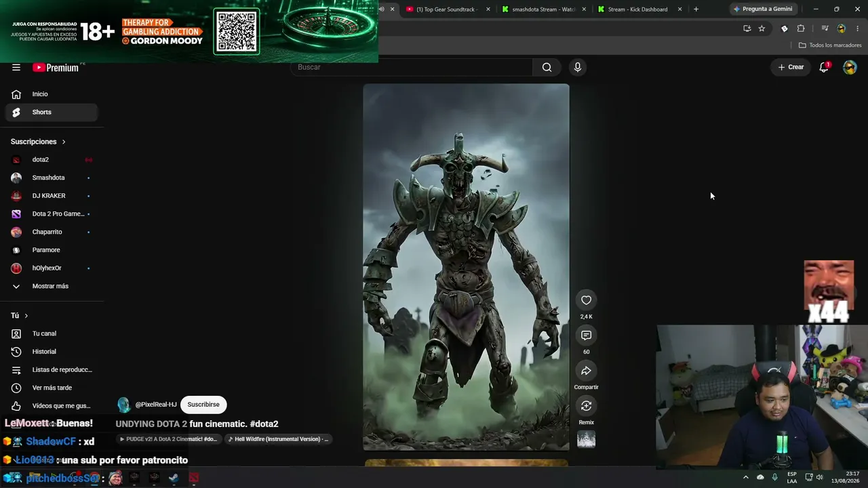Viewport: 868px width, 488px height.
Task: Switch to Stream - Kick Dashboard tab
Action: [638, 9]
